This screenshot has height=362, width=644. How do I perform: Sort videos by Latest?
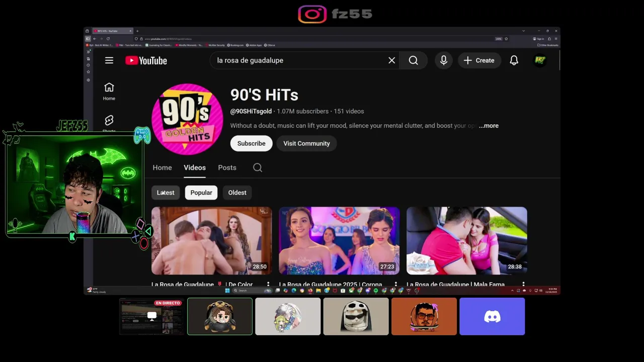pos(166,193)
